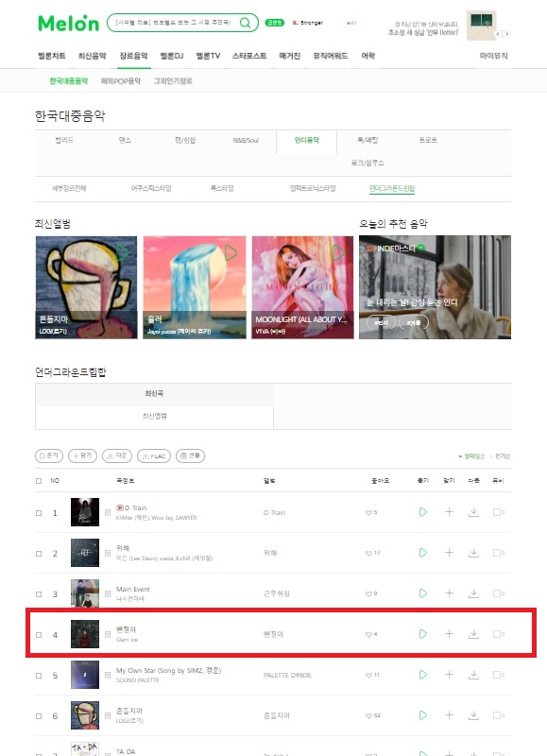Check the box for track 5
The height and width of the screenshot is (756, 547).
coord(39,676)
